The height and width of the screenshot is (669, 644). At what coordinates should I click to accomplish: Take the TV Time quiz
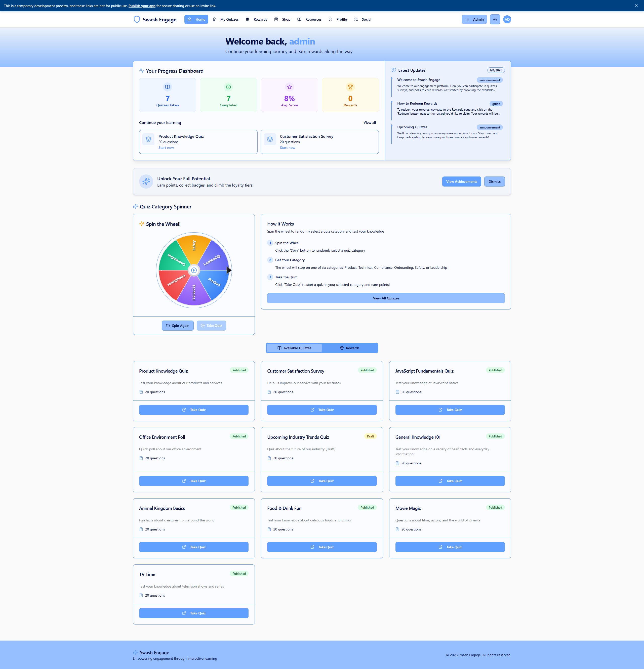click(x=194, y=613)
